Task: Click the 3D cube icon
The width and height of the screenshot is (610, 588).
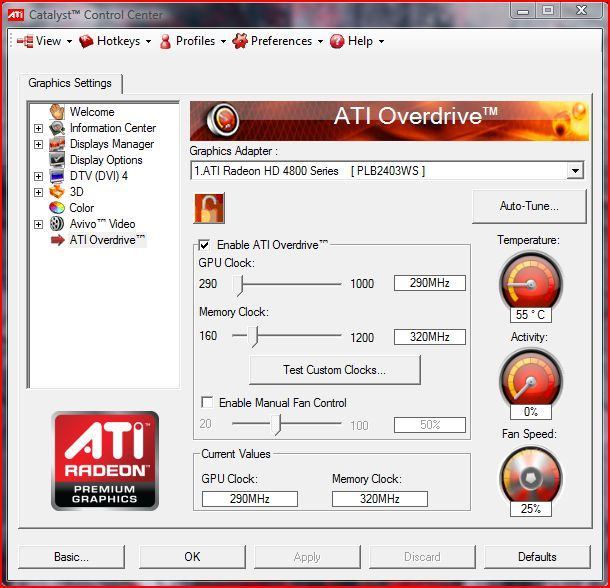Action: (57, 191)
